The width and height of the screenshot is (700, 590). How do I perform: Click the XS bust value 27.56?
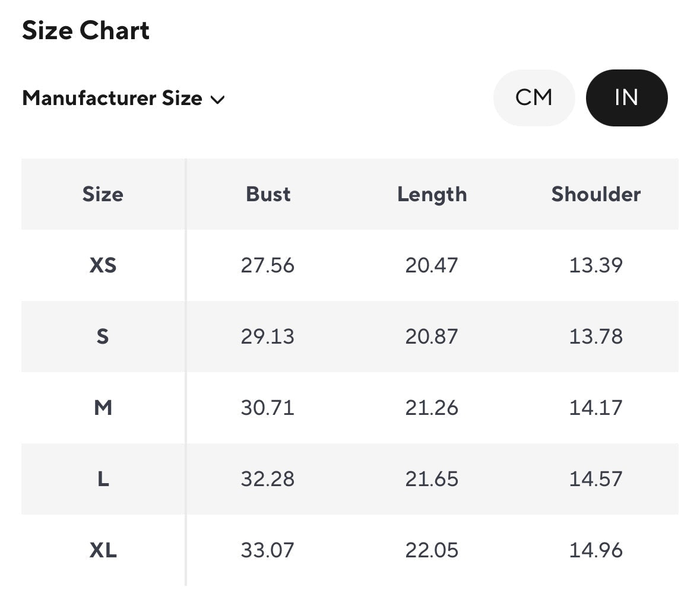(x=267, y=265)
